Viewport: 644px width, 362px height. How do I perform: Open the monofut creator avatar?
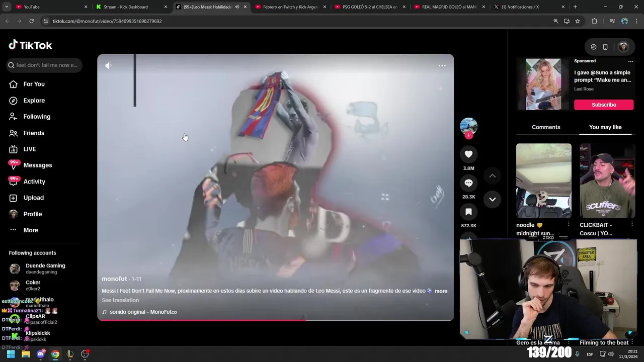coord(468,126)
